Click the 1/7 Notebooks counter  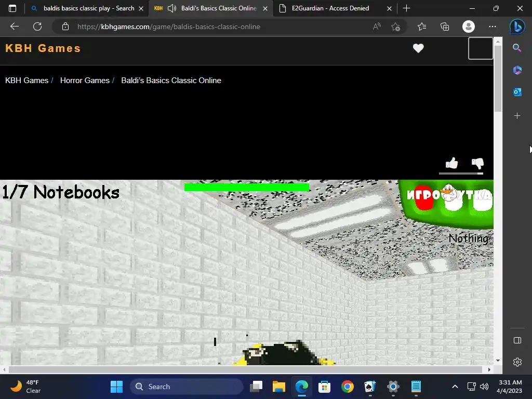(x=61, y=192)
